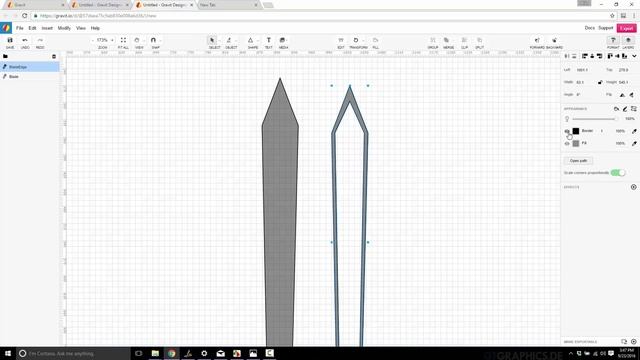This screenshot has height=360, width=640.
Task: Open the Media tool icon
Action: tap(282, 40)
